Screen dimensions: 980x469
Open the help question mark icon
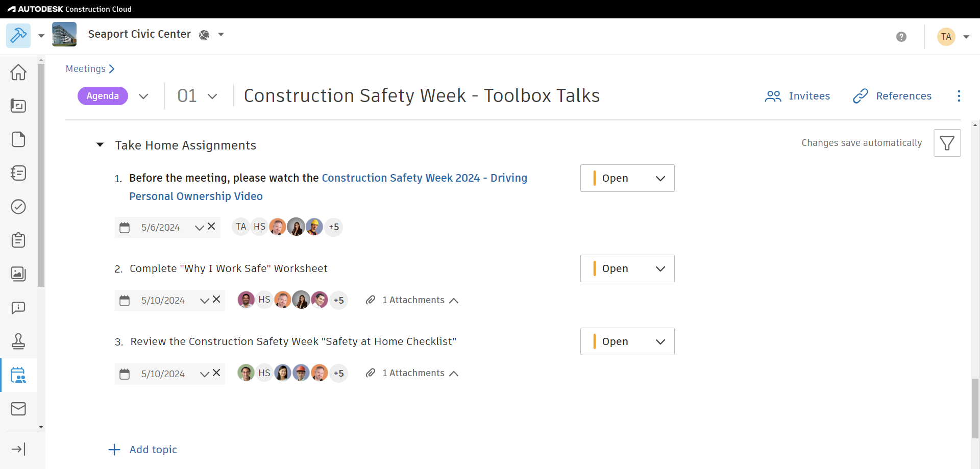[901, 37]
